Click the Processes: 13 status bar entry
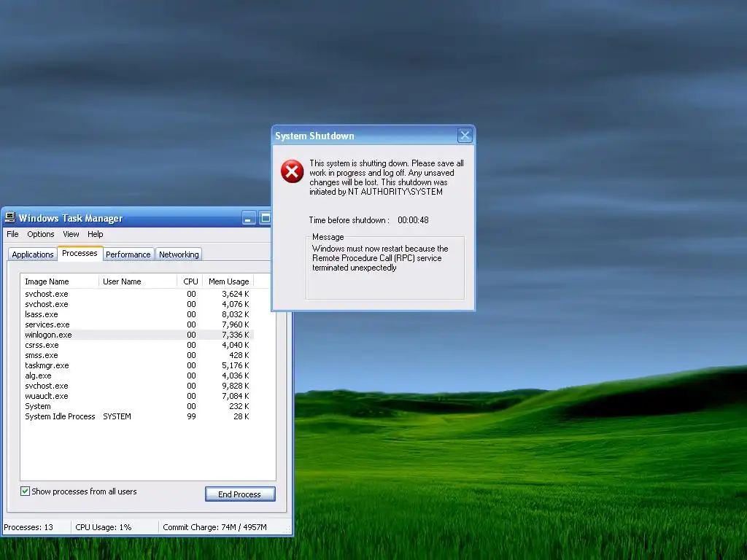The height and width of the screenshot is (560, 747). (28, 527)
